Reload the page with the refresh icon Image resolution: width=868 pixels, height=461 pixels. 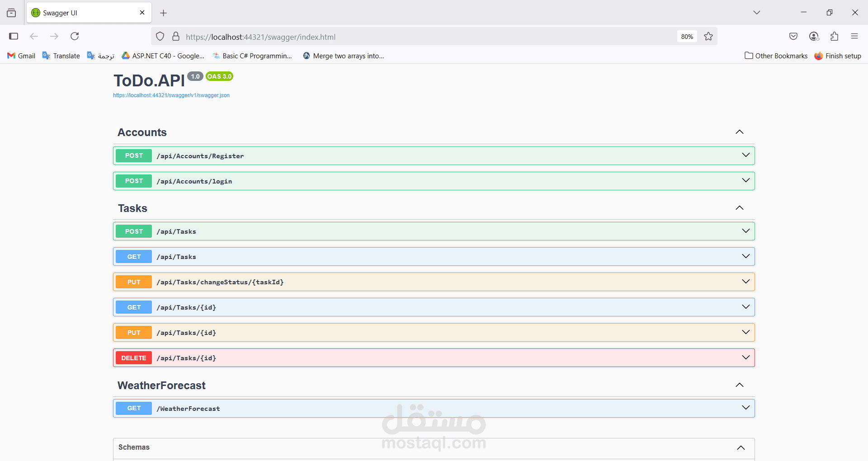[x=75, y=36]
